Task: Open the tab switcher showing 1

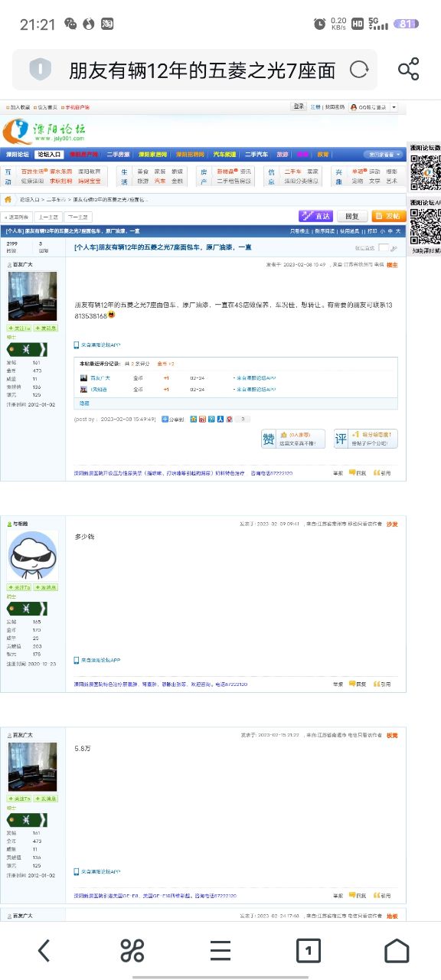Action: [308, 950]
